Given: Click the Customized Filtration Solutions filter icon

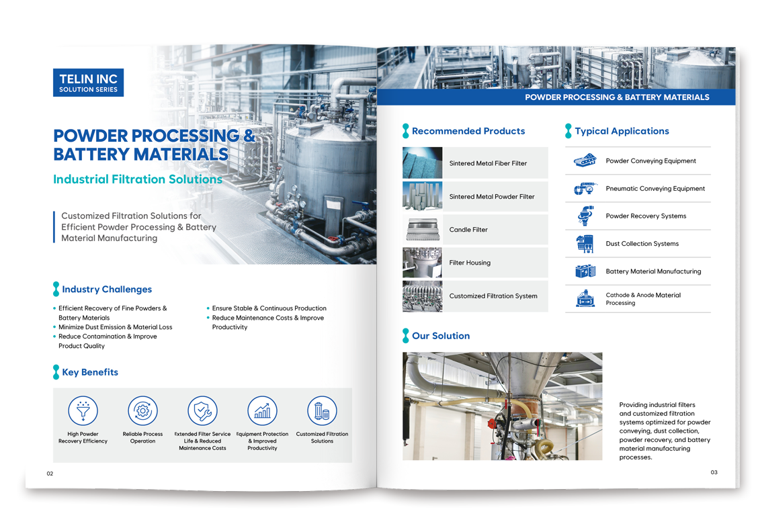Looking at the screenshot, I should click(x=322, y=410).
